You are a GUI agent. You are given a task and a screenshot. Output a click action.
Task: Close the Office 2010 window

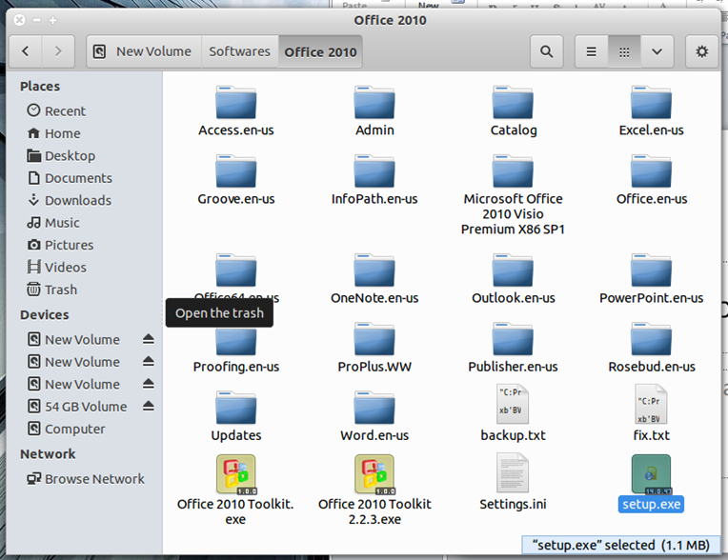19,20
